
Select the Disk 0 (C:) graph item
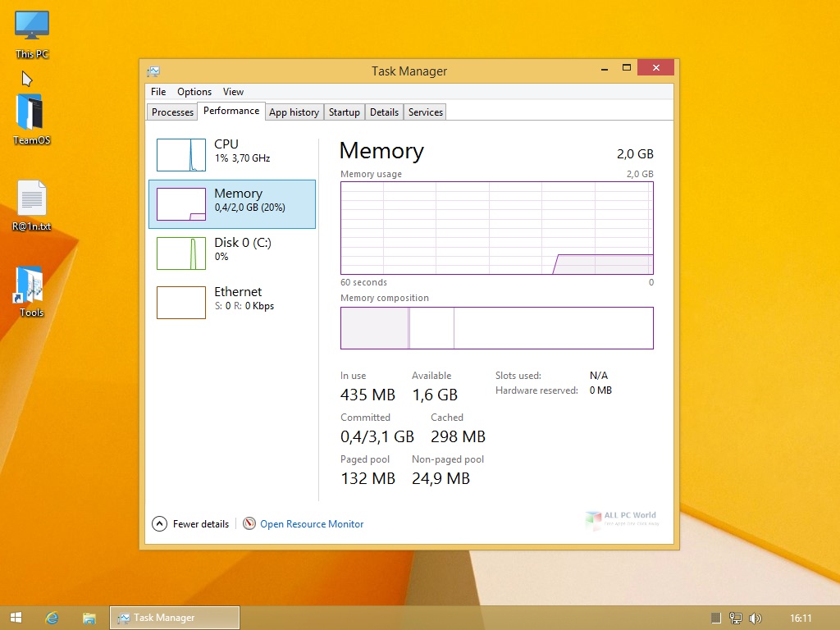[x=232, y=253]
